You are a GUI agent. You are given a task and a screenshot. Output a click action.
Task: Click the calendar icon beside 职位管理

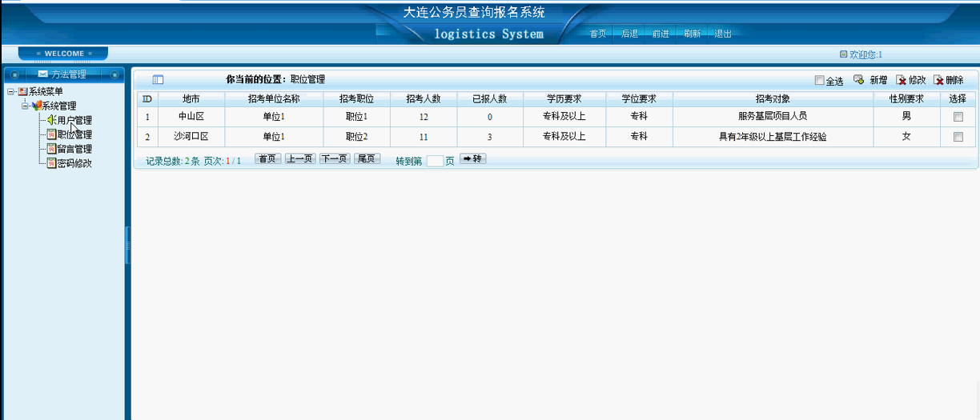[x=51, y=134]
